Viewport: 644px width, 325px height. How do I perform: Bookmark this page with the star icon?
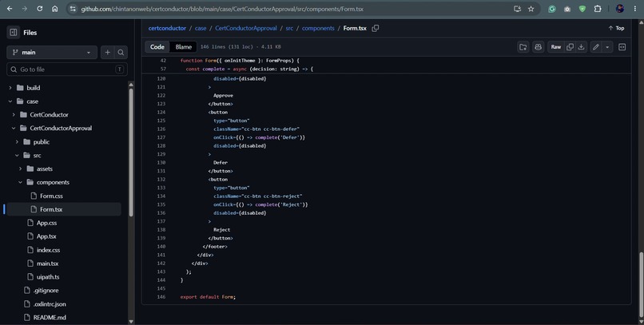(531, 9)
